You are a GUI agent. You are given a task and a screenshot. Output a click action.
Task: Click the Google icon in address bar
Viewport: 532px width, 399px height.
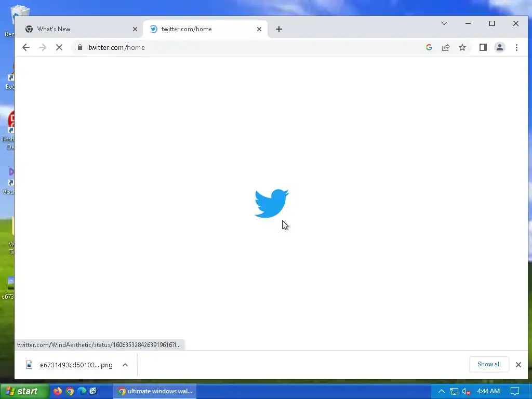(429, 47)
